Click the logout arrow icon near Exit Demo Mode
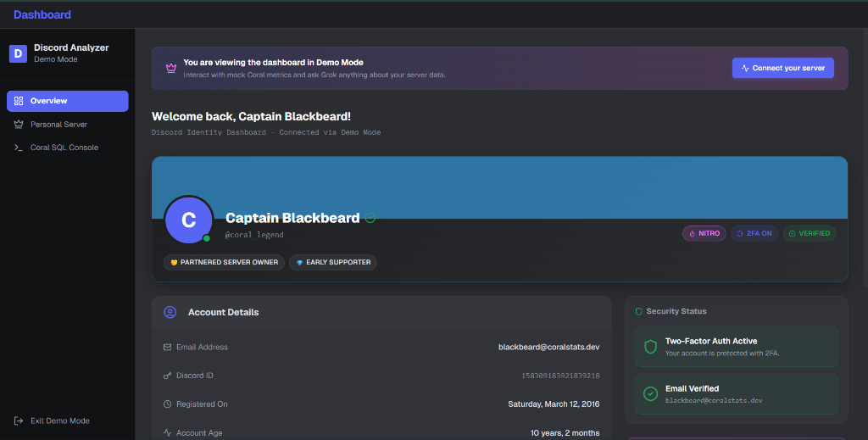The image size is (868, 440). (x=19, y=421)
